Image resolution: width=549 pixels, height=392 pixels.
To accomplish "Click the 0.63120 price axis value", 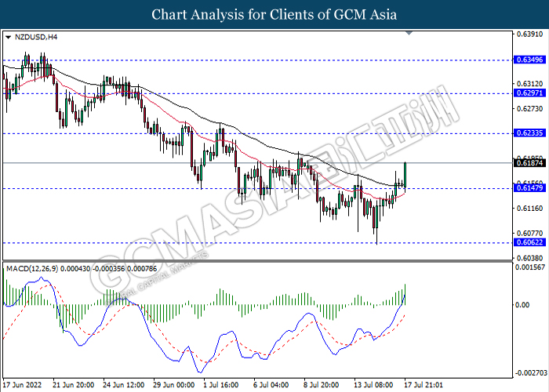I will (x=529, y=84).
